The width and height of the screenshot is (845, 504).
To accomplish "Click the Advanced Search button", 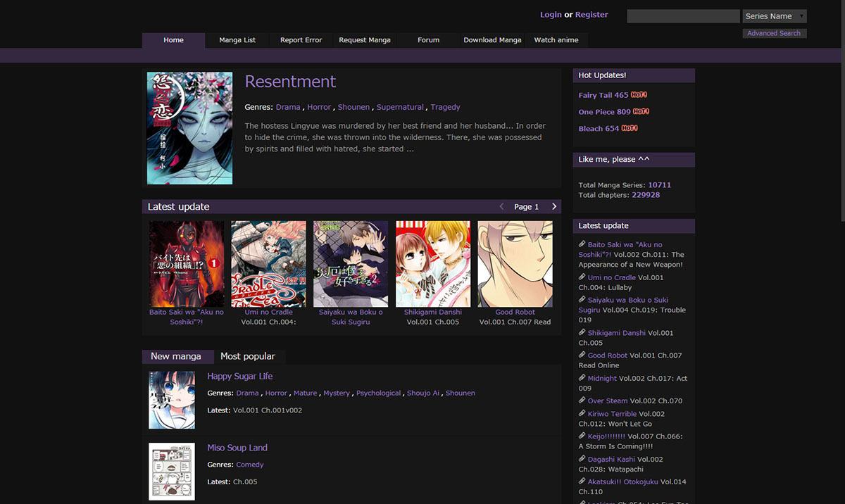I will [x=775, y=33].
